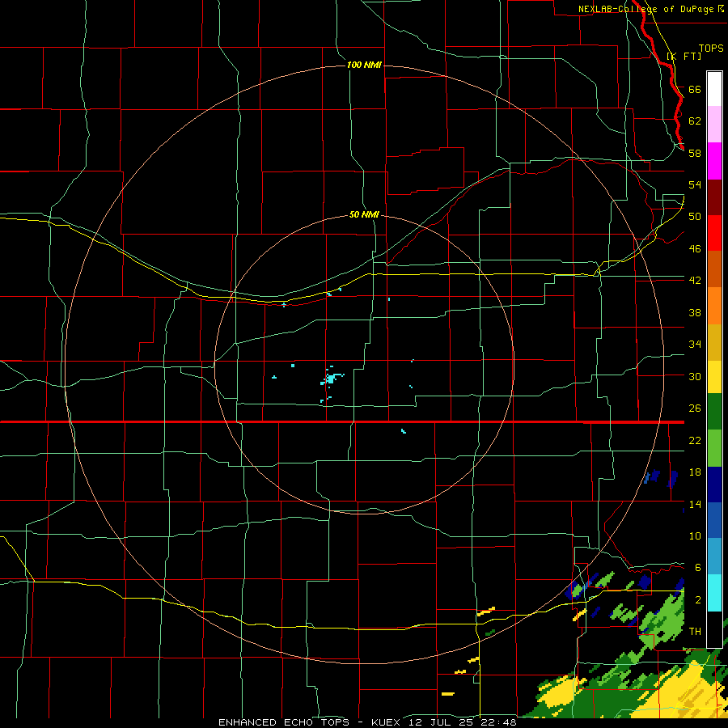Click the 'KUEX' radar site identifier

pos(388,722)
